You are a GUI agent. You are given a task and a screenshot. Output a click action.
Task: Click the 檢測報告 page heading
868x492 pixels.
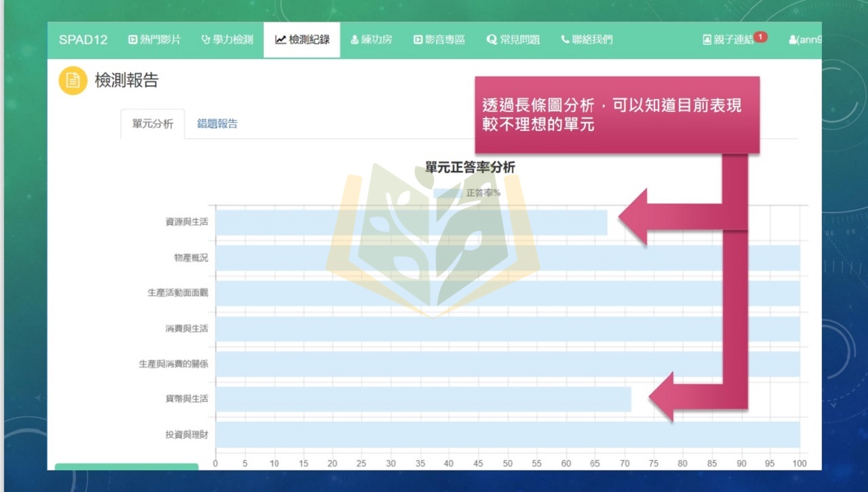coord(127,81)
